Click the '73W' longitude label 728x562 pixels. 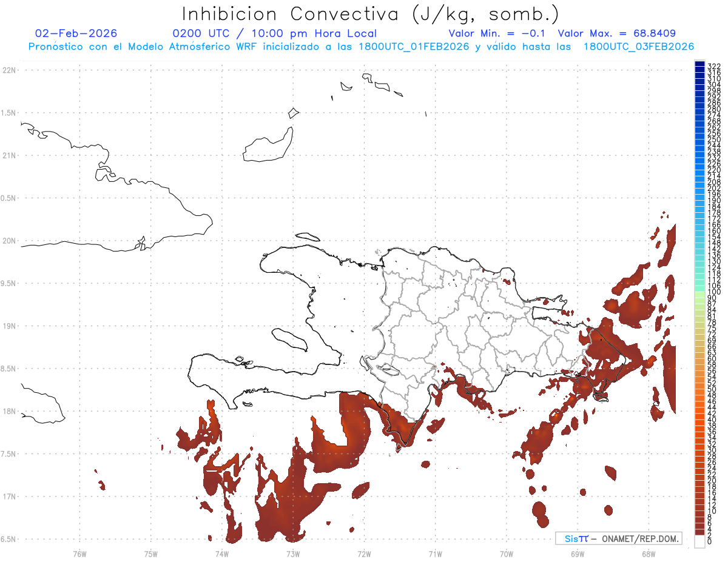pos(293,554)
